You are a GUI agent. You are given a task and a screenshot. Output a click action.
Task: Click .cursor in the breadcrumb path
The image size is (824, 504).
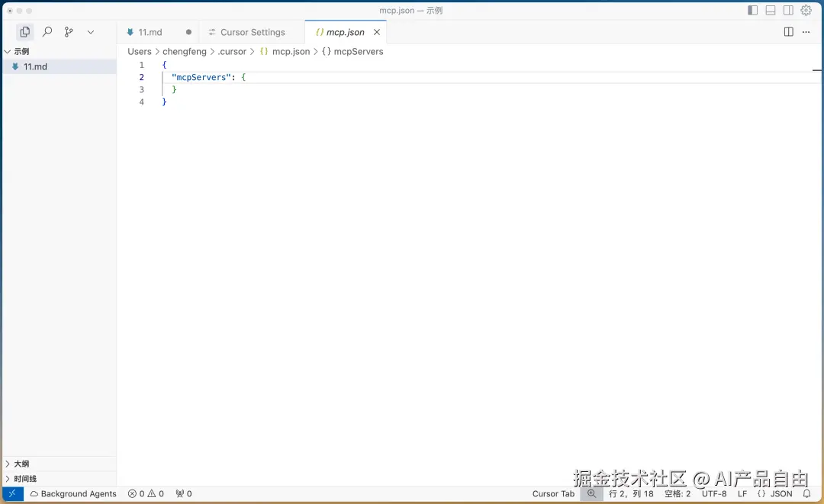(x=232, y=51)
